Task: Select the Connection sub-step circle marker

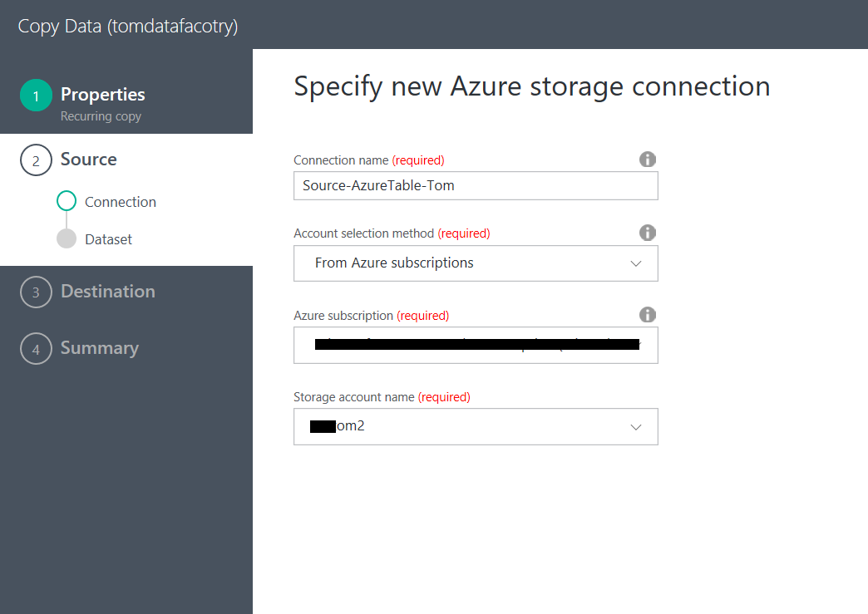Action: click(x=67, y=202)
